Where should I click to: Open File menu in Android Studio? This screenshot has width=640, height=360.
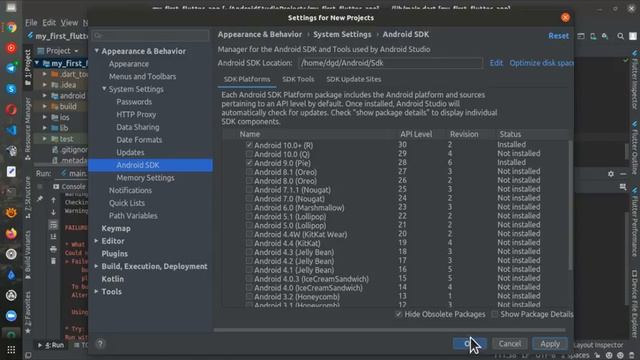[x=31, y=23]
